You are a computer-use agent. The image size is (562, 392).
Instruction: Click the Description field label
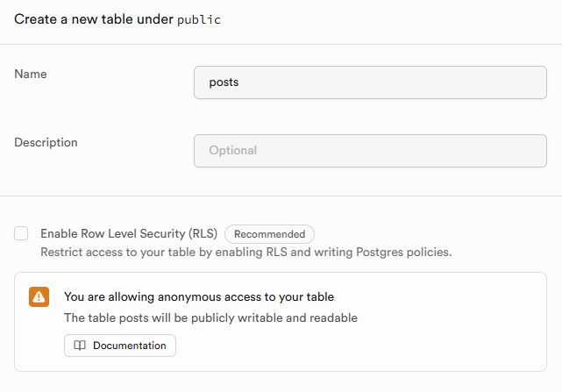pos(46,142)
